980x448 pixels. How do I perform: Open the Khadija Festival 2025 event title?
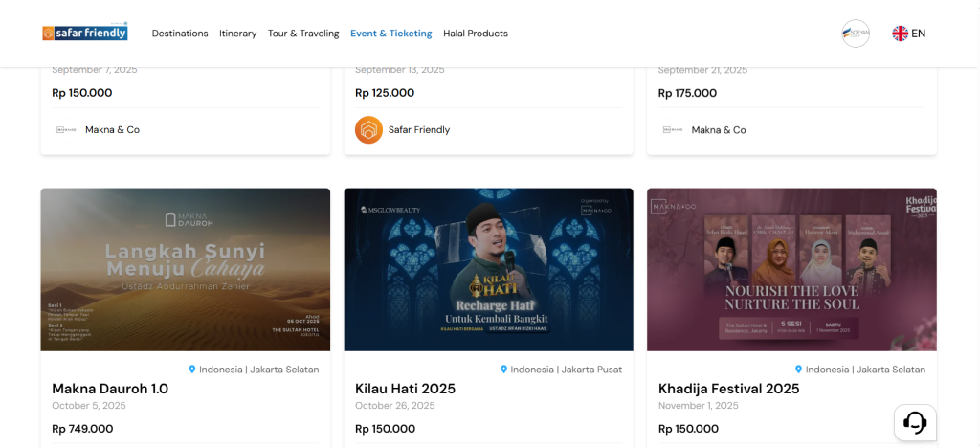pos(728,389)
